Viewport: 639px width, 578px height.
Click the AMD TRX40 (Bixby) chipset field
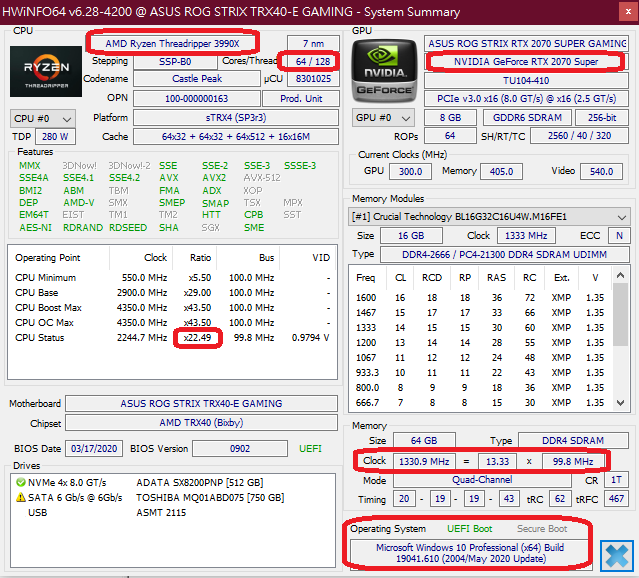201,423
